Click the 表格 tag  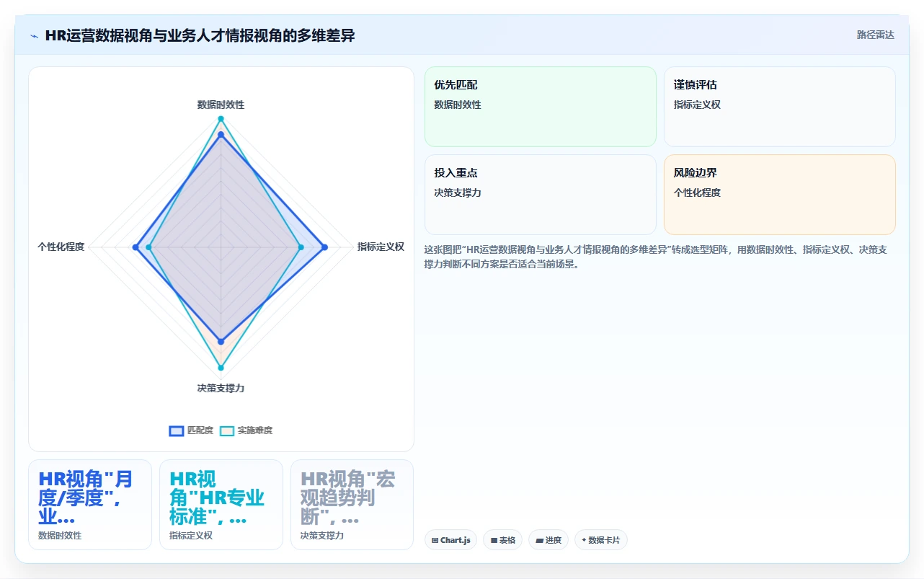click(502, 540)
